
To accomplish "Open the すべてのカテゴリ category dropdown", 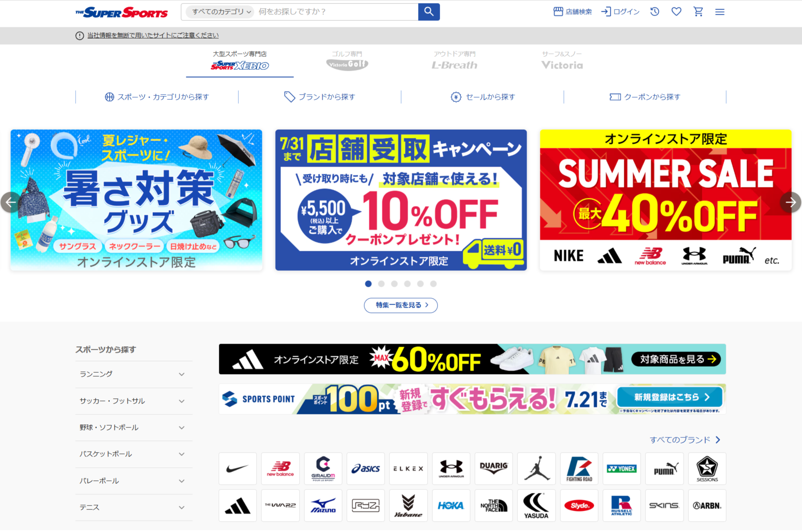I will 220,12.
